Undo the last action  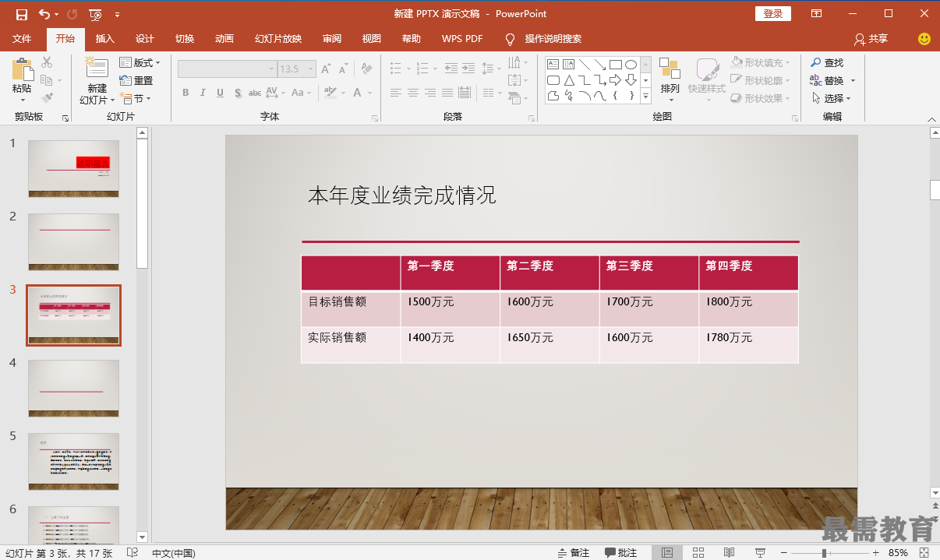point(44,14)
